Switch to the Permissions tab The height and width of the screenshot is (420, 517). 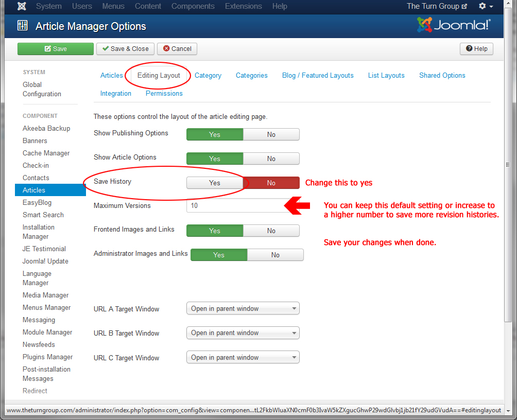click(x=164, y=94)
